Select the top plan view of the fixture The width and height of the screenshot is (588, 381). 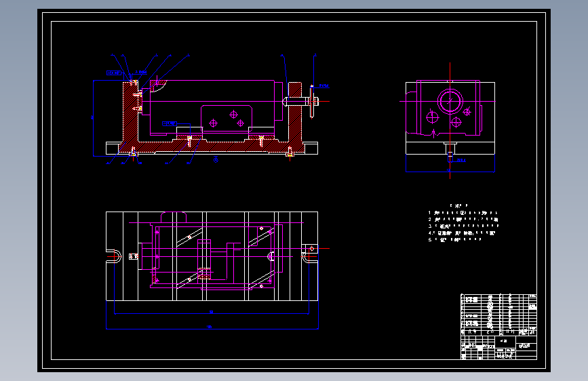pyautogui.click(x=212, y=256)
